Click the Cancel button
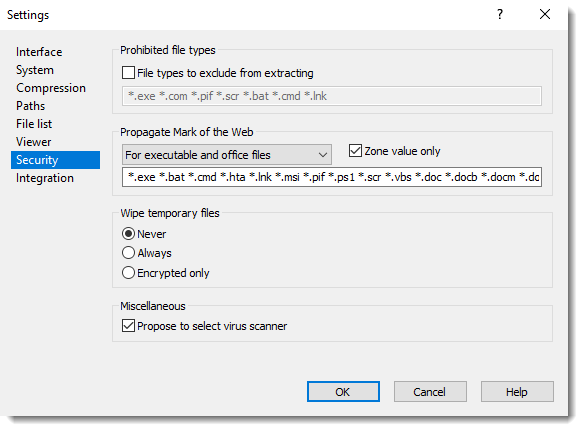 pyautogui.click(x=430, y=392)
